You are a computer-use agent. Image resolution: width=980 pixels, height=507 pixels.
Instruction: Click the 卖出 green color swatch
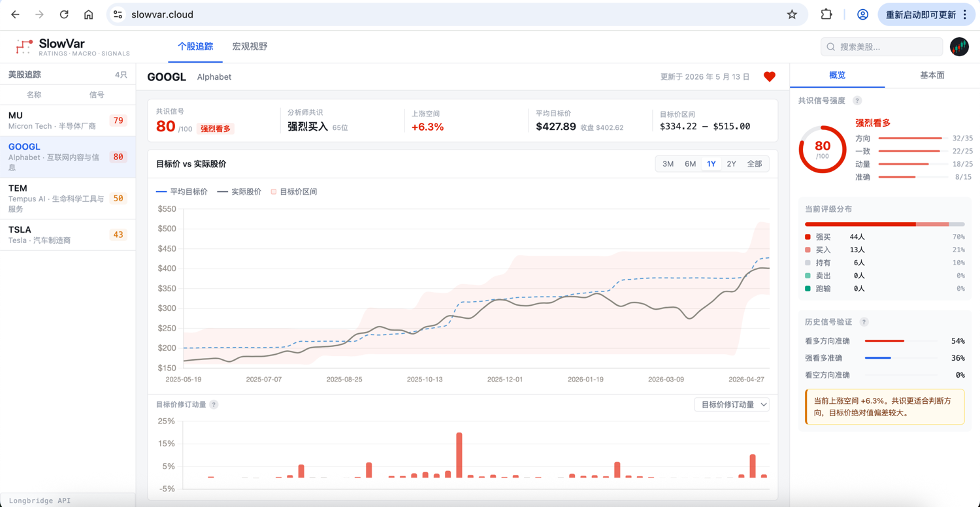pos(808,276)
